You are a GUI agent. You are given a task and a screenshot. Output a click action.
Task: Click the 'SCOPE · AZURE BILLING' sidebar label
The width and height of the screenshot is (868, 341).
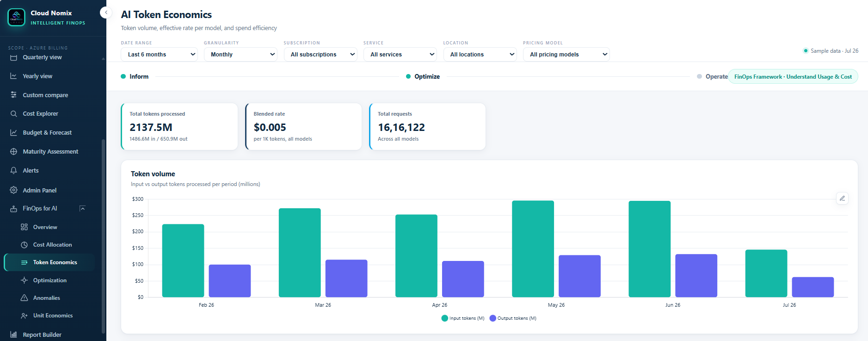coord(38,48)
